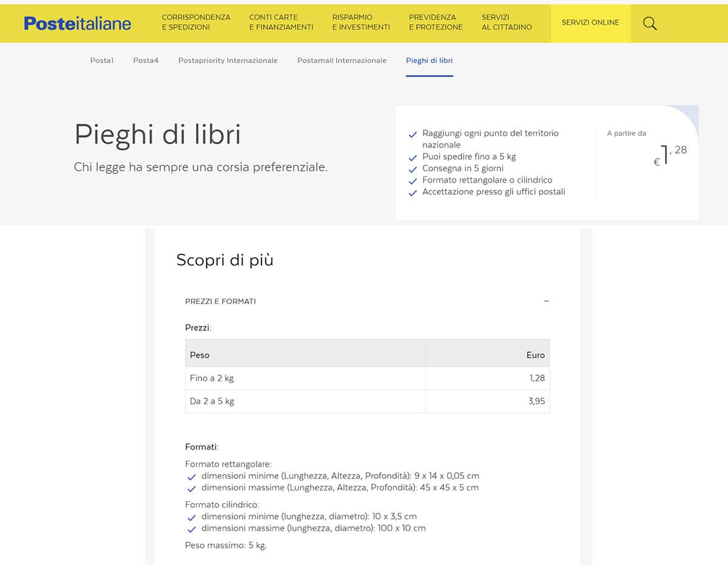Image resolution: width=728 pixels, height=565 pixels.
Task: Open the 'Postamail Internazionale' tab
Action: [x=342, y=60]
